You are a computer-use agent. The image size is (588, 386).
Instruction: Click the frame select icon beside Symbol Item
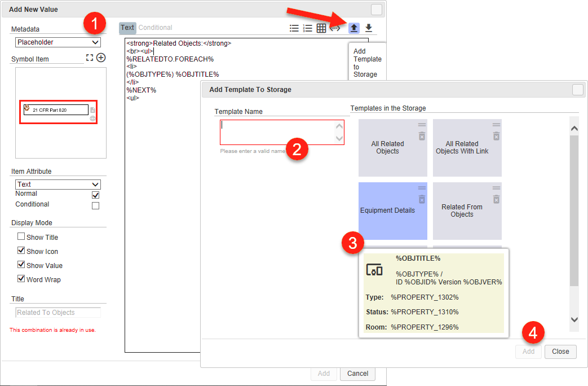(x=89, y=58)
